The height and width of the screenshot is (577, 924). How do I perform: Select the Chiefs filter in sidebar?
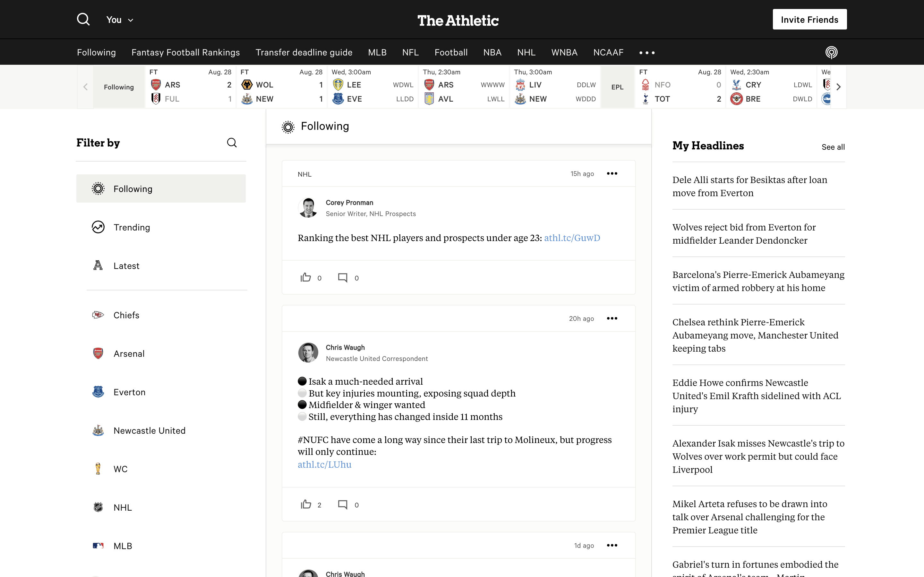[126, 315]
